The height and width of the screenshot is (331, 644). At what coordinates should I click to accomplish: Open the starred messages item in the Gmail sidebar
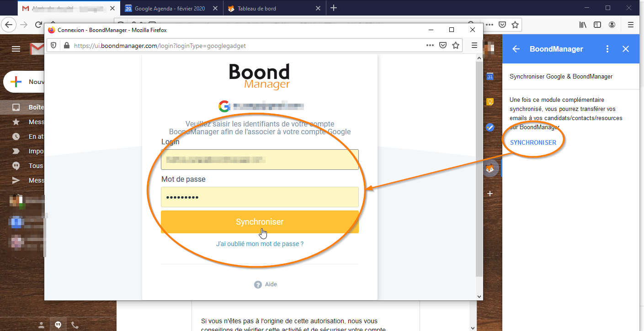(x=23, y=122)
